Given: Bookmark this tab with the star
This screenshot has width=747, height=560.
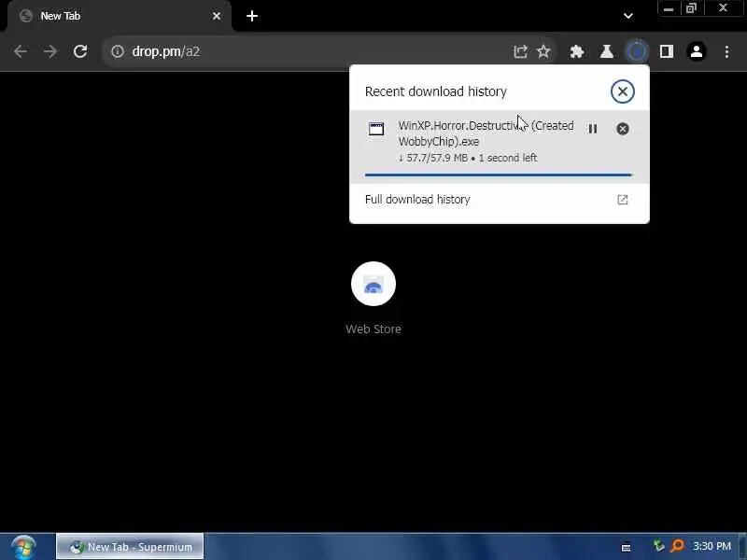Looking at the screenshot, I should (x=543, y=51).
